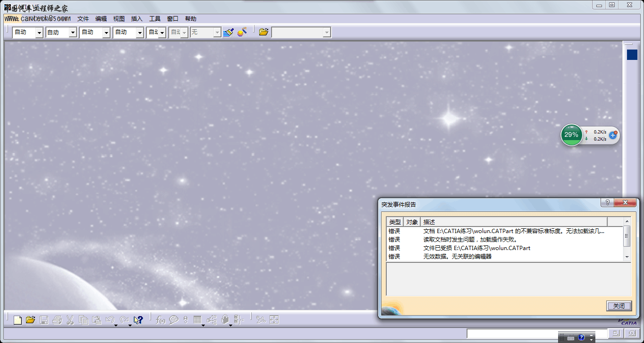Click scroll-up arrow in error list
Image resolution: width=644 pixels, height=343 pixels.
coord(627,221)
